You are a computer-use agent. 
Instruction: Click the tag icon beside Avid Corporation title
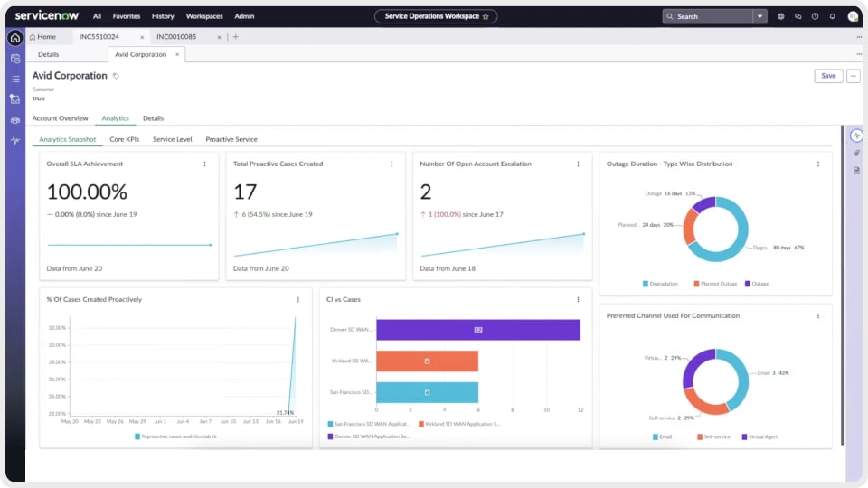point(116,76)
